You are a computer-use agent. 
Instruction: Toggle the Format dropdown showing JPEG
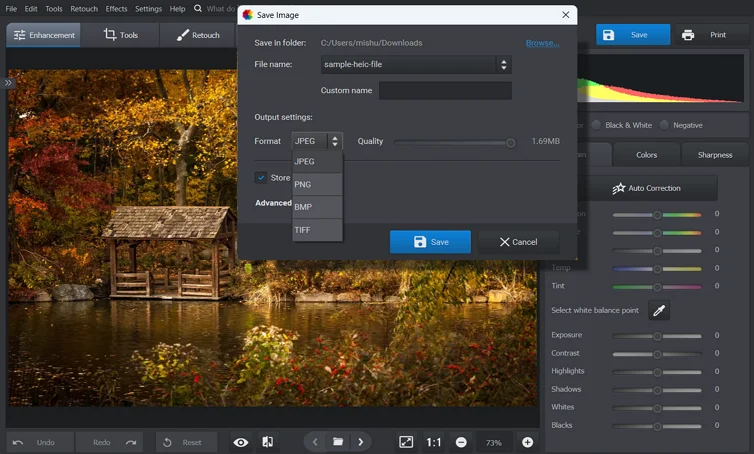[x=317, y=141]
